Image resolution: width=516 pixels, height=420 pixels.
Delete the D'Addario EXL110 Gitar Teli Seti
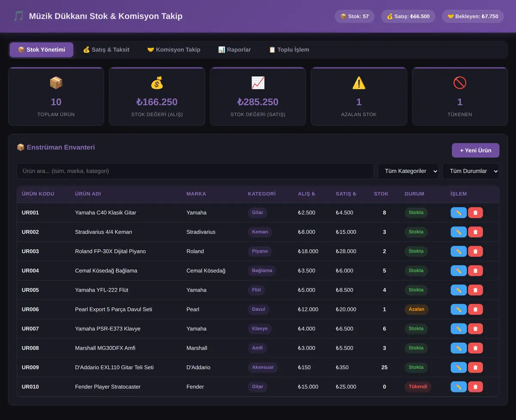click(x=475, y=368)
